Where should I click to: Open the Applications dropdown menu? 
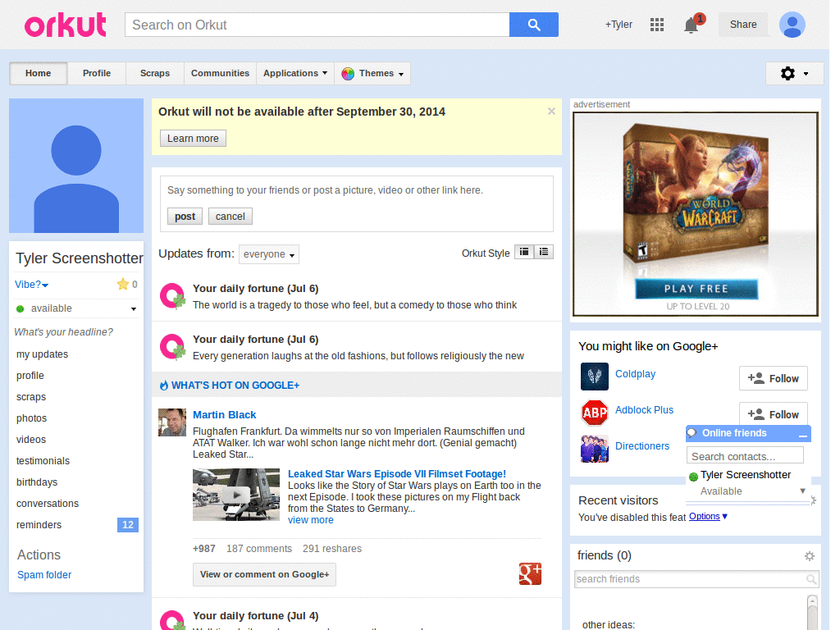pyautogui.click(x=295, y=73)
